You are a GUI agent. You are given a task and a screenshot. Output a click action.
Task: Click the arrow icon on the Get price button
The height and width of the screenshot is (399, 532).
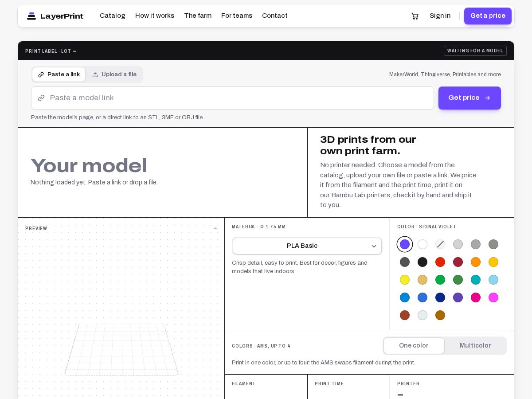(x=488, y=98)
